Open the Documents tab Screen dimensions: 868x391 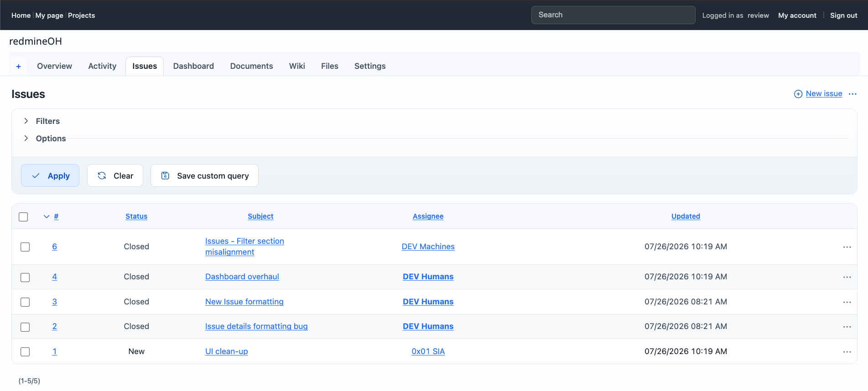click(x=251, y=66)
